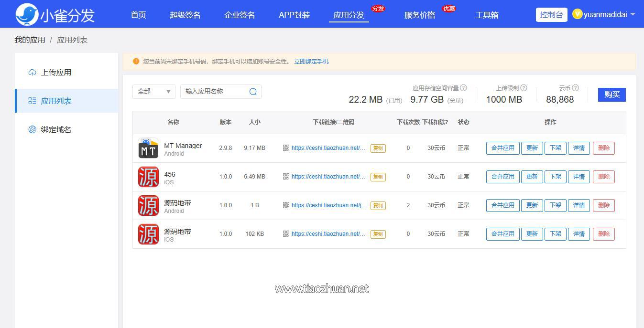Click the 输入应用名称 search field
644x328 pixels.
tap(215, 92)
